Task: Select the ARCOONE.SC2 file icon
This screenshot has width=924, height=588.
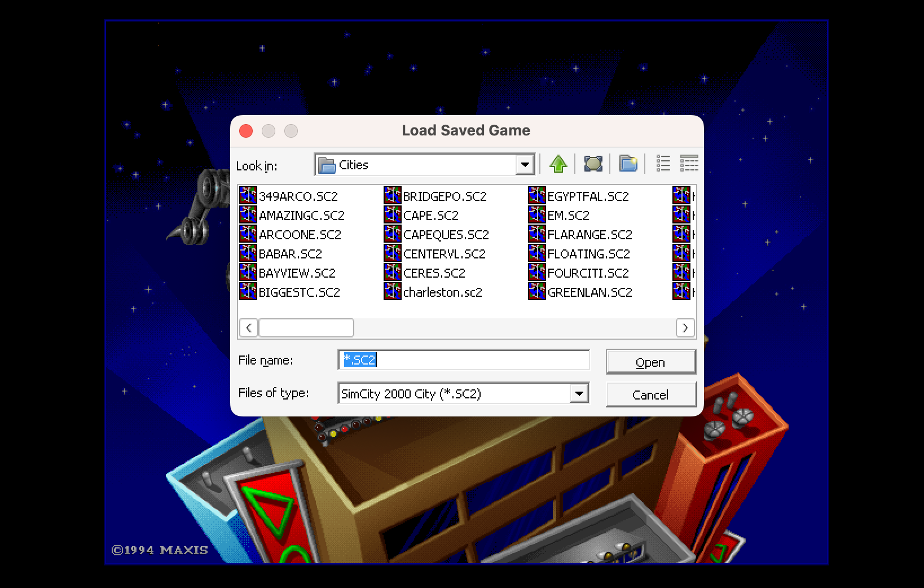Action: pyautogui.click(x=248, y=234)
